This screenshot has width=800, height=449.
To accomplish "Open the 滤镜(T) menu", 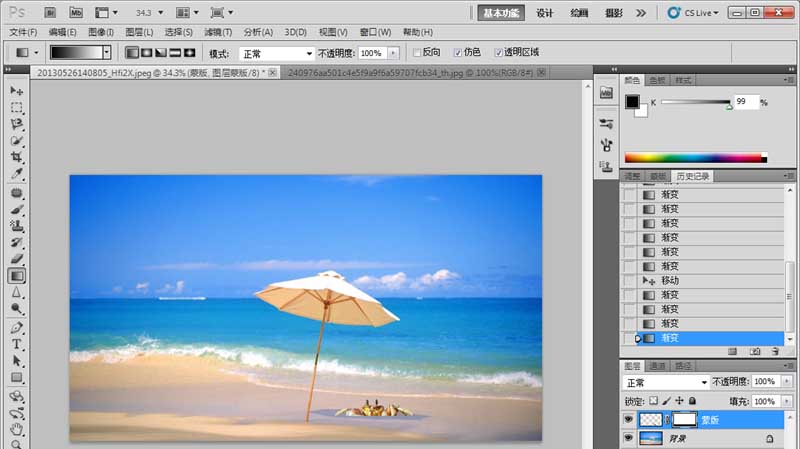I will pyautogui.click(x=218, y=32).
